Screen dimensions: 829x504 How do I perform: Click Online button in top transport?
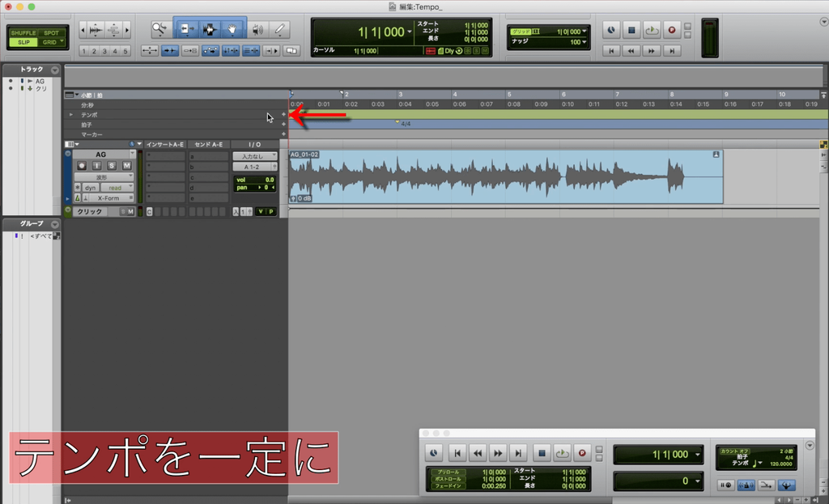[610, 30]
